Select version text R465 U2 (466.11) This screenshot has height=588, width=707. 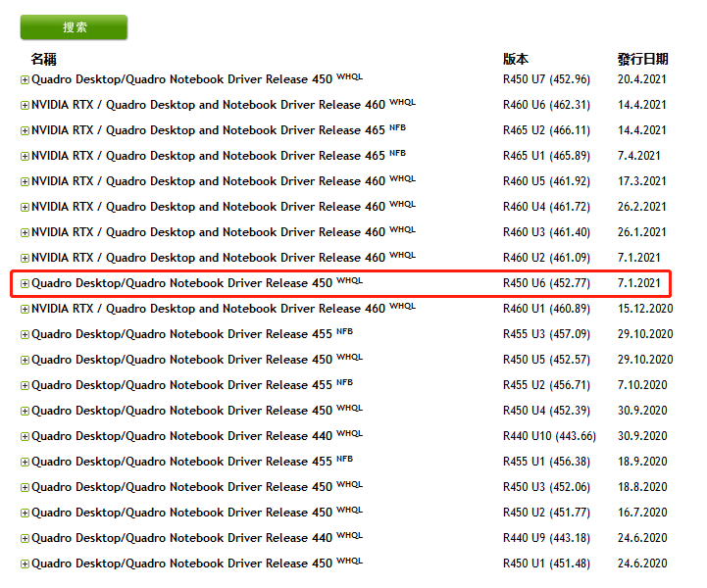click(x=546, y=130)
